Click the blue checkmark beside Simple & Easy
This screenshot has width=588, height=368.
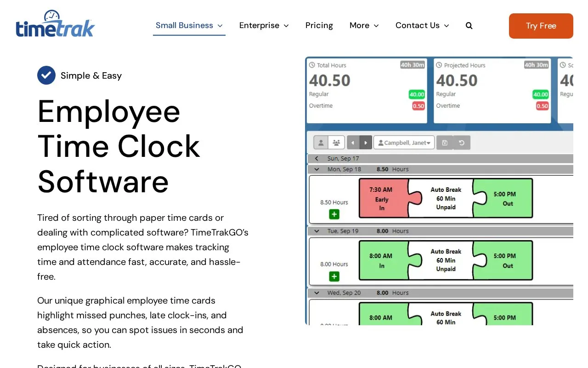(46, 75)
